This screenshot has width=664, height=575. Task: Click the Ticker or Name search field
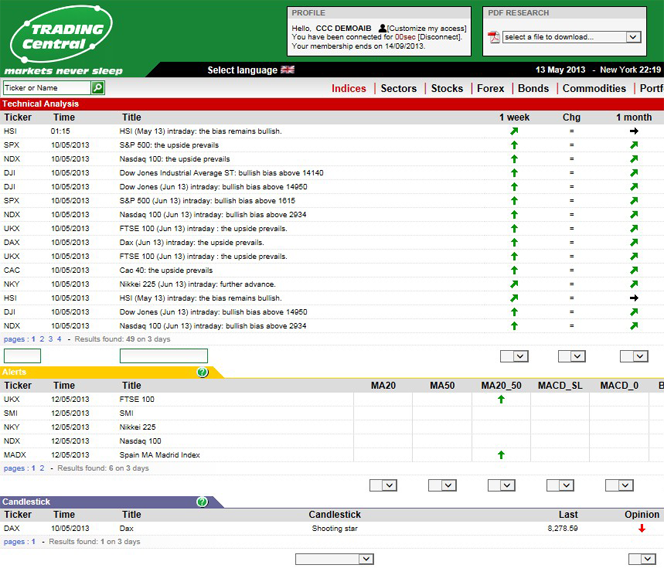pyautogui.click(x=47, y=88)
